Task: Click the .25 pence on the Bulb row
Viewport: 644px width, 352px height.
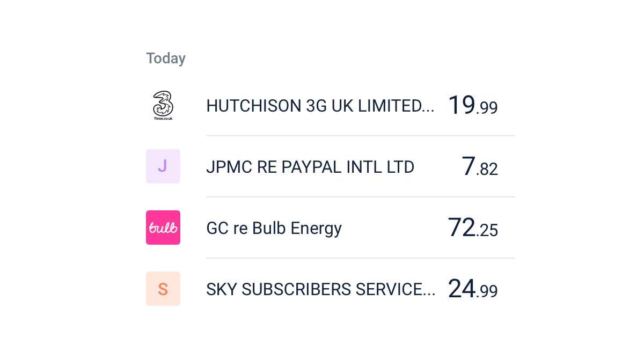Action: click(487, 231)
